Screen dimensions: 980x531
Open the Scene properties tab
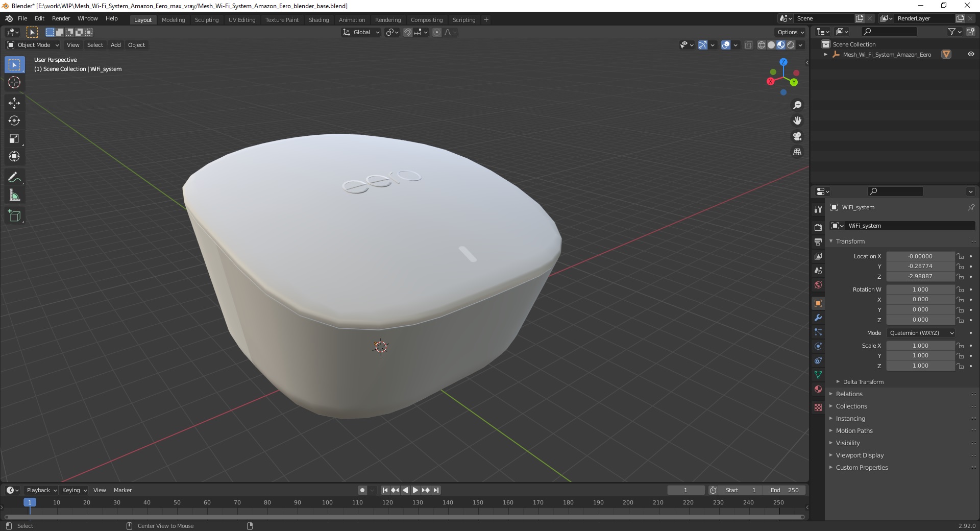818,270
